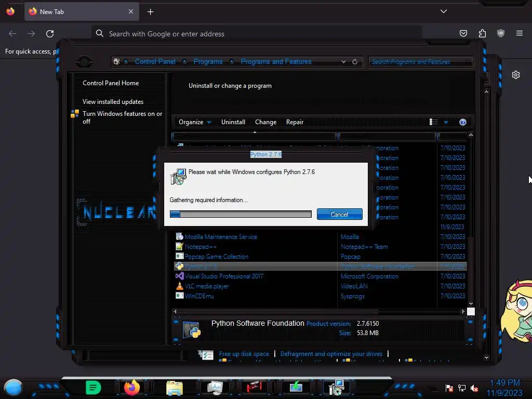532x399 pixels.
Task: Click the Notepad++ Team publisher cell
Action: 364,247
